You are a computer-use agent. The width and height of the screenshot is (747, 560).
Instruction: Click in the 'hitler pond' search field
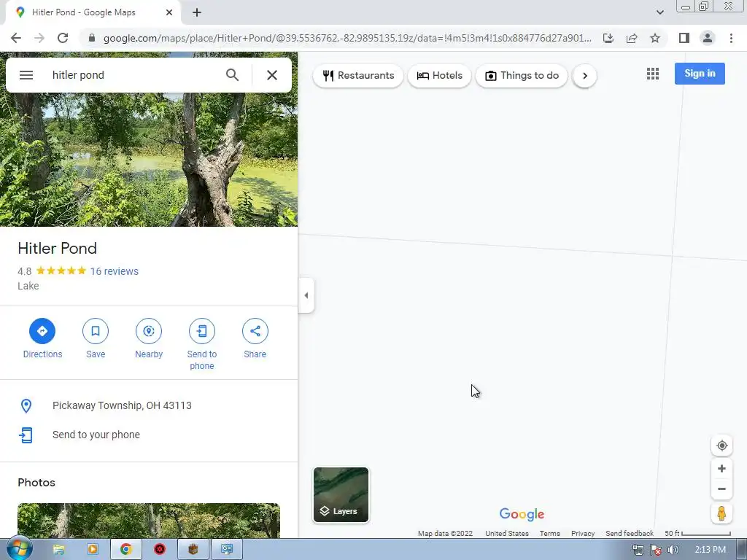pos(133,75)
